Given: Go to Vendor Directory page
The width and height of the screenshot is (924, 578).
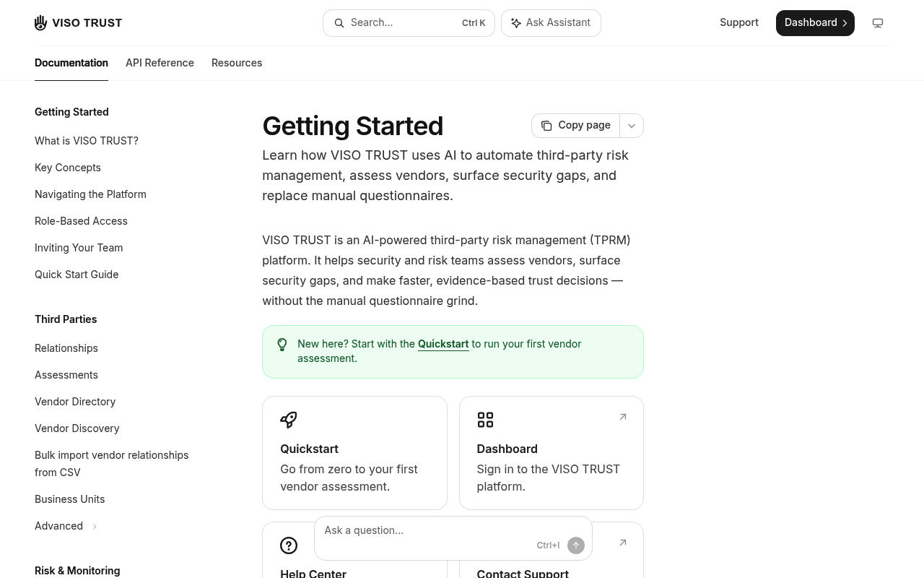Looking at the screenshot, I should click(75, 402).
